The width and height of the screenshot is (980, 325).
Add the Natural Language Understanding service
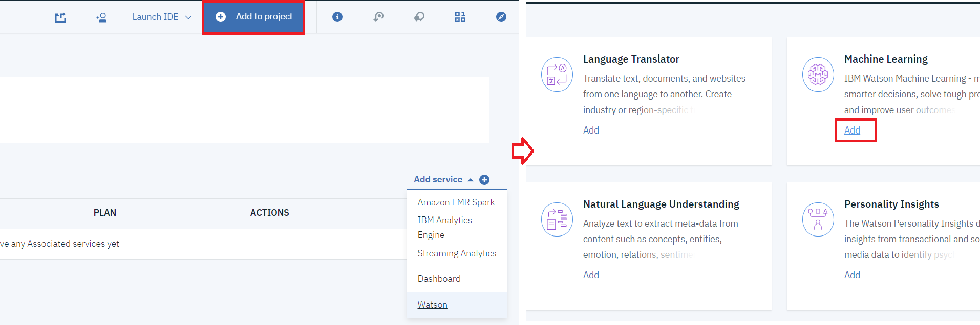pos(591,275)
